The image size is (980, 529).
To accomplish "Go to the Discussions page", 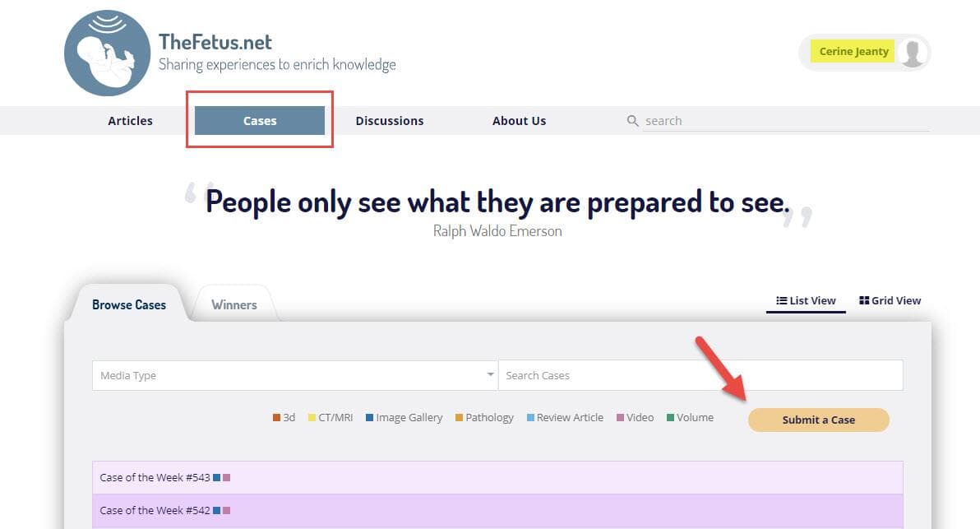I will 390,121.
